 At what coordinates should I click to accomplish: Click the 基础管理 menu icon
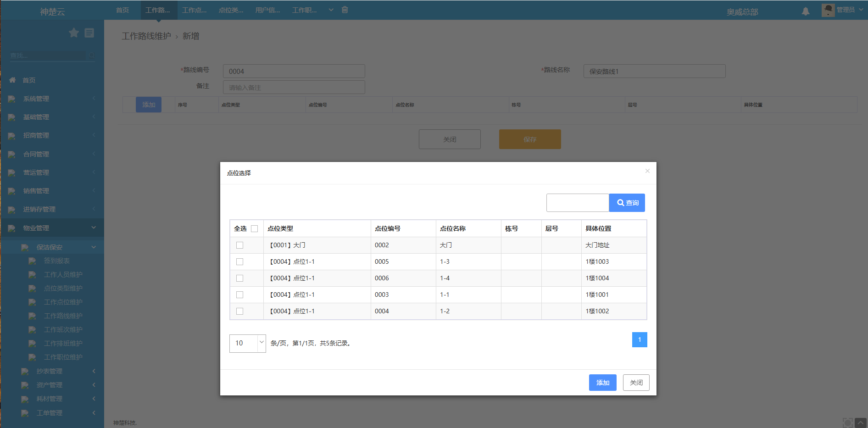coord(12,117)
